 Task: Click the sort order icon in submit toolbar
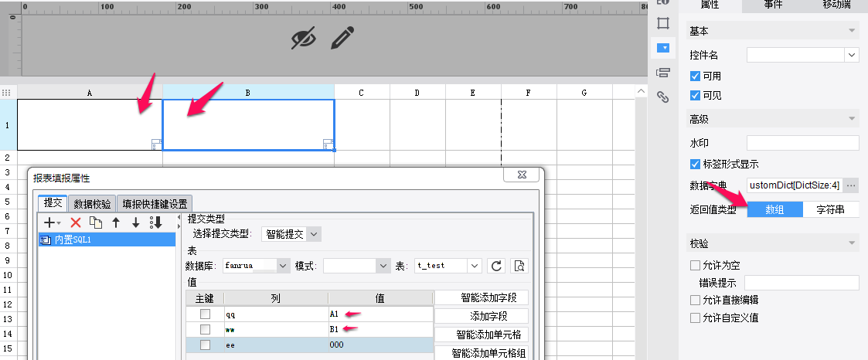point(155,222)
